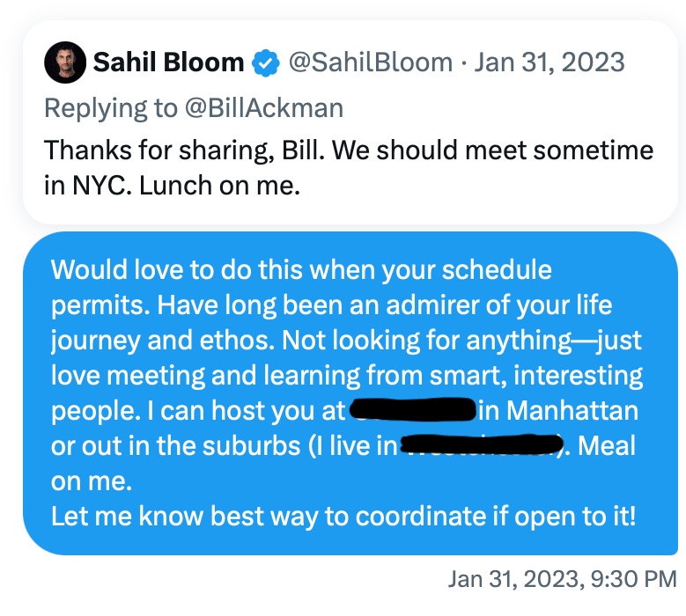This screenshot has width=686, height=616.
Task: Click 'Meal on me.' text in bubble
Action: pos(343,464)
